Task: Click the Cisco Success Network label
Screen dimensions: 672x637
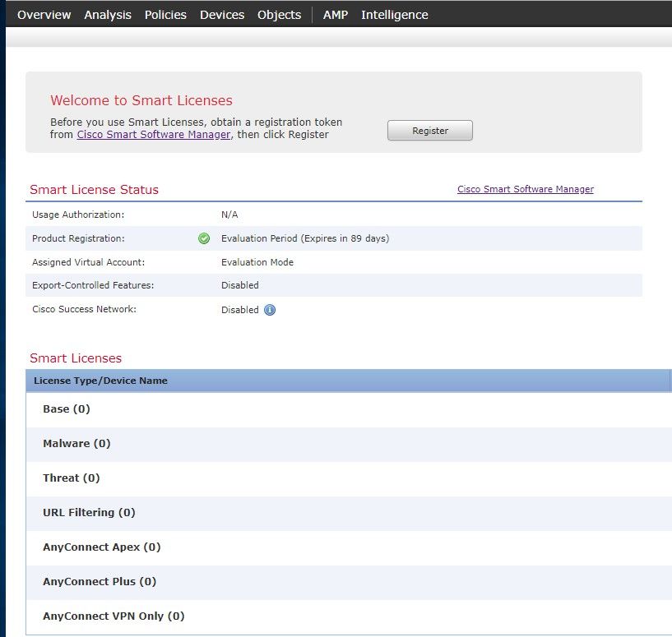Action: click(x=84, y=309)
